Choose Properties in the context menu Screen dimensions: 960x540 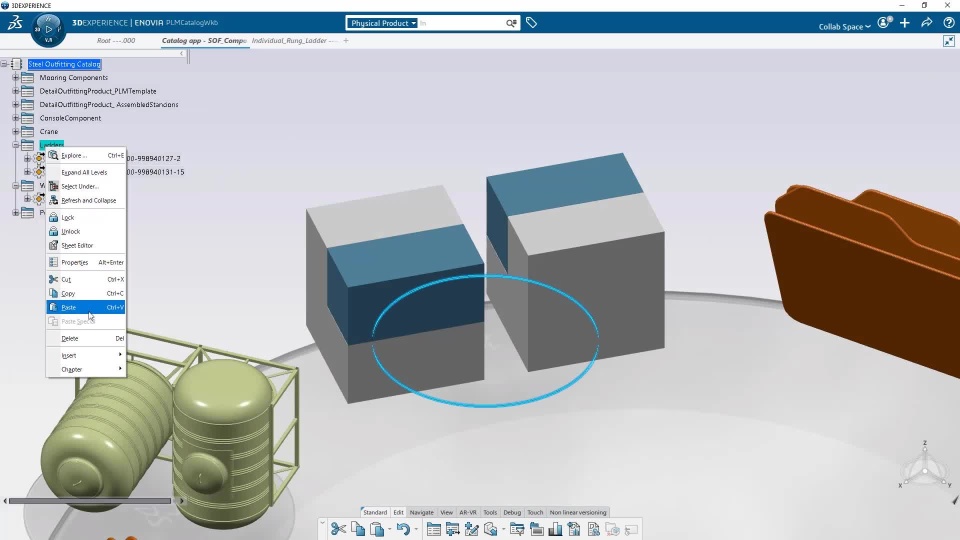tap(86, 262)
